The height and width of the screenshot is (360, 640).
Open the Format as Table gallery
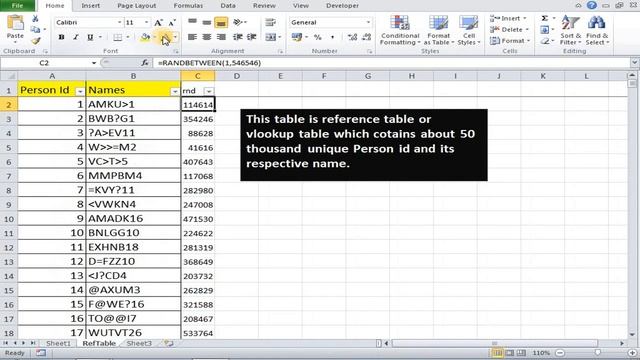tap(438, 30)
